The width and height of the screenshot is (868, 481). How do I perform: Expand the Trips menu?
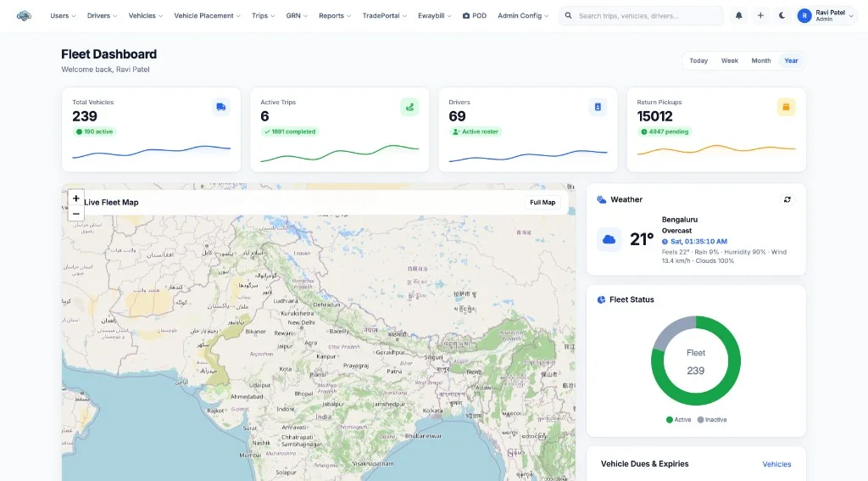pyautogui.click(x=263, y=15)
